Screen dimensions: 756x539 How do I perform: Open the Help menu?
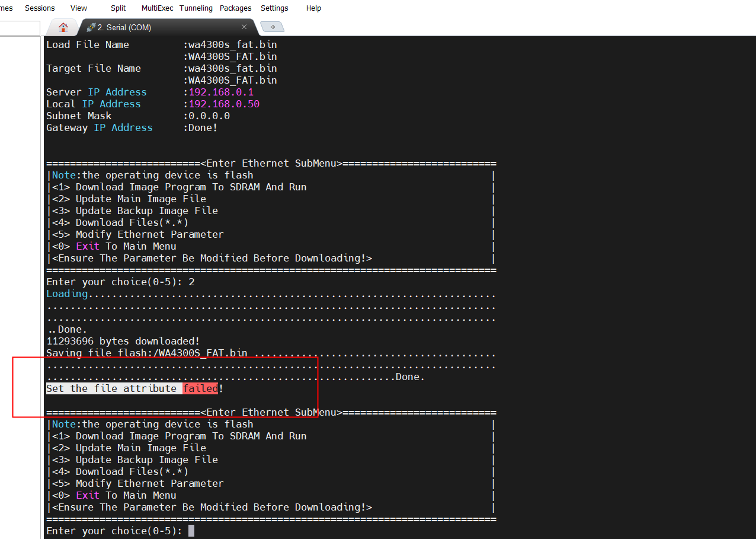coord(314,8)
